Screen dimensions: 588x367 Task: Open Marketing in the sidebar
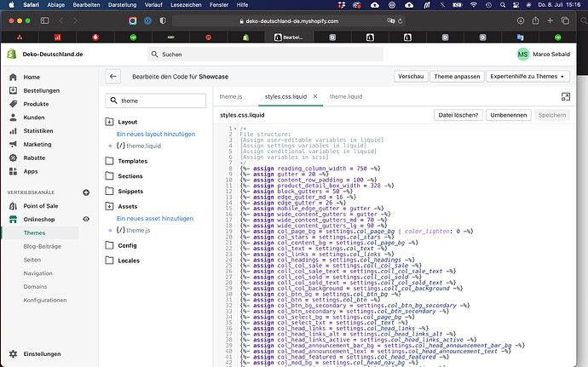(x=37, y=144)
